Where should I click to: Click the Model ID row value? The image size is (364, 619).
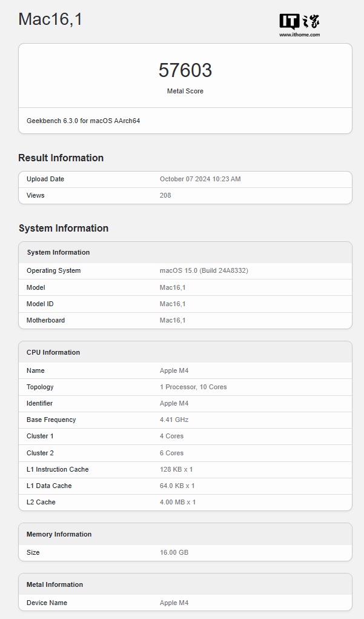tap(173, 304)
